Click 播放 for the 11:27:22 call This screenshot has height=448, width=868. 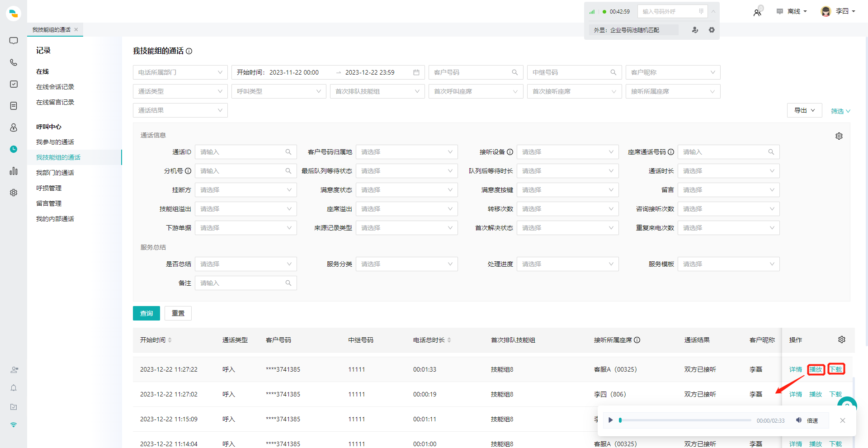[816, 369]
